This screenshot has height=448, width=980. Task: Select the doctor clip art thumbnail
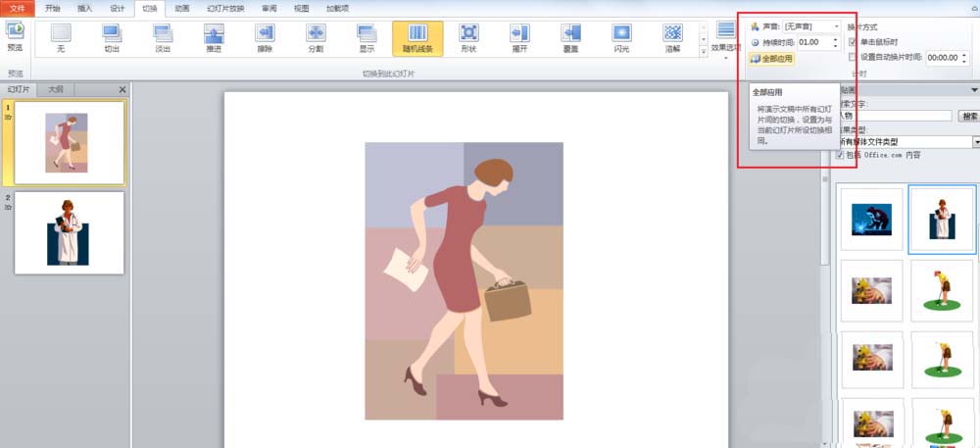[942, 220]
